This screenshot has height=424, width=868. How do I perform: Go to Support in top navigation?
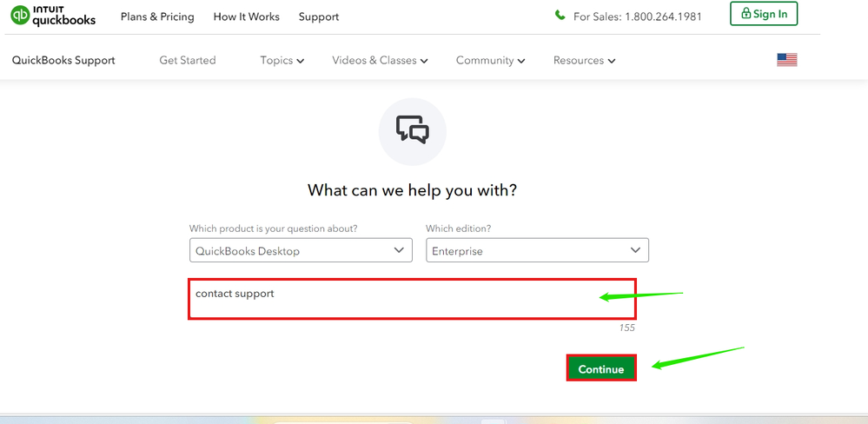tap(319, 17)
